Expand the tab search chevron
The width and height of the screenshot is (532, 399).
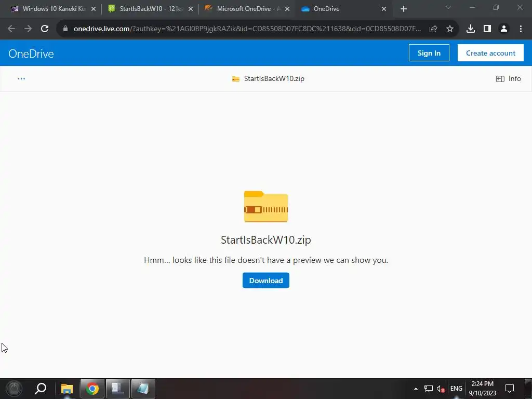click(x=448, y=7)
